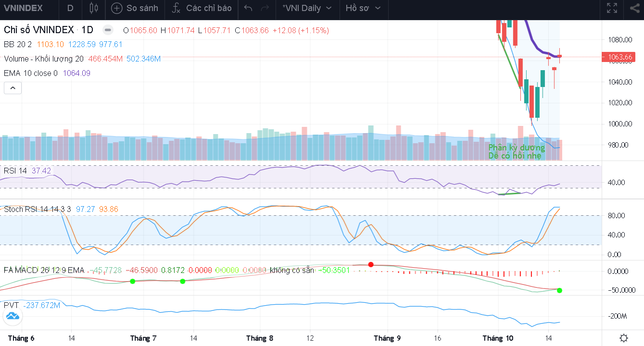Click the upper band value 1228.59
Screen dimensions: 644x346
tap(82, 44)
